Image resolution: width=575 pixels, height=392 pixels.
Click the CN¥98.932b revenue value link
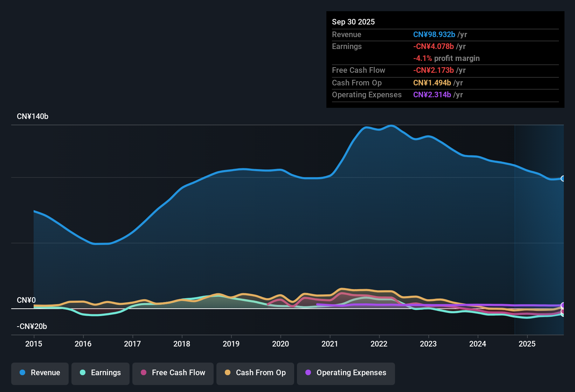tap(434, 34)
